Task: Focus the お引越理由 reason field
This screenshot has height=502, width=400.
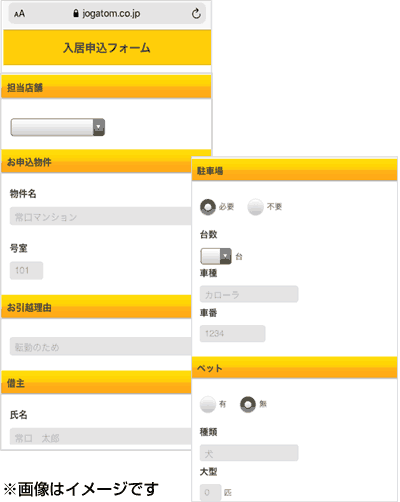Action: [x=101, y=346]
